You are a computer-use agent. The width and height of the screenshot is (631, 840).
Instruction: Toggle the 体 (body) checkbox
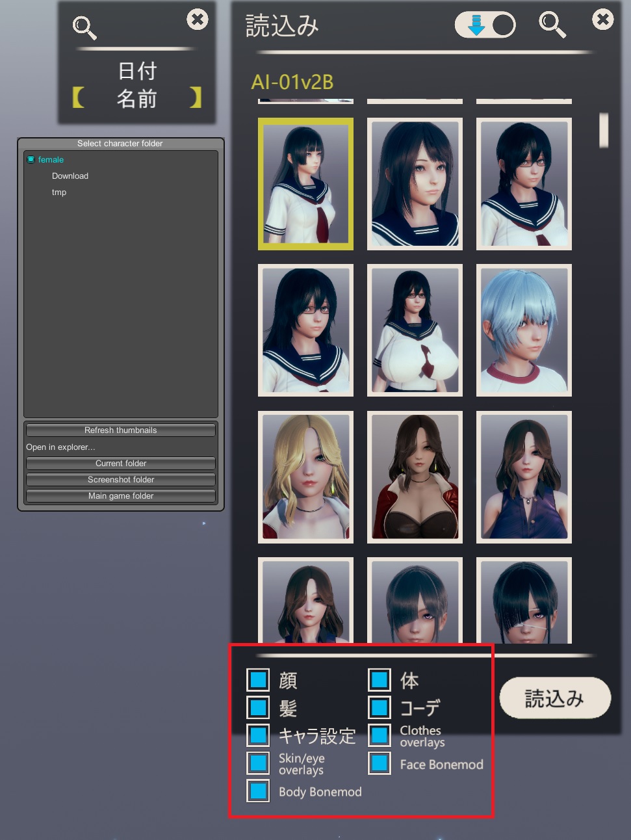(380, 680)
